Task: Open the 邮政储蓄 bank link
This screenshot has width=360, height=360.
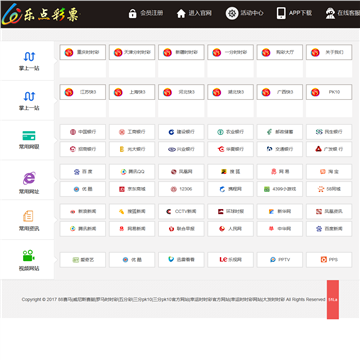Action: click(x=280, y=132)
